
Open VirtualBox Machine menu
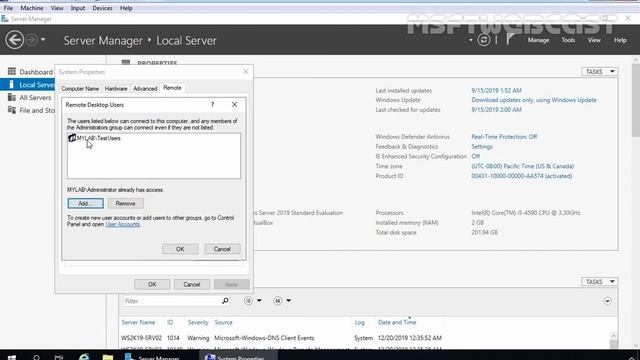[31, 8]
